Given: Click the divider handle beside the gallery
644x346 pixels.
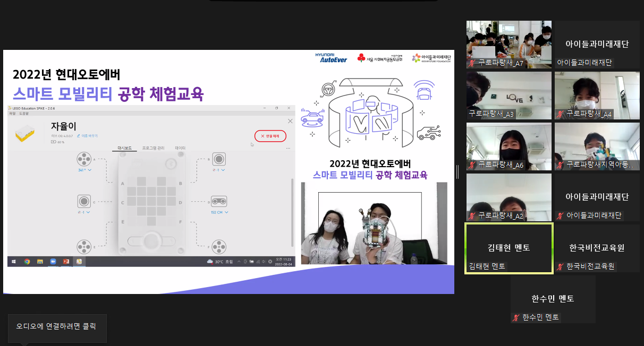Looking at the screenshot, I should 457,171.
